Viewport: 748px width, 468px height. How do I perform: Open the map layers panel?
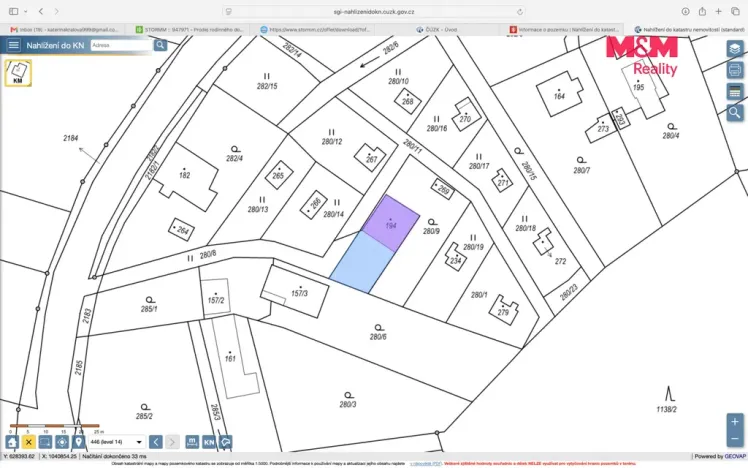[x=735, y=49]
